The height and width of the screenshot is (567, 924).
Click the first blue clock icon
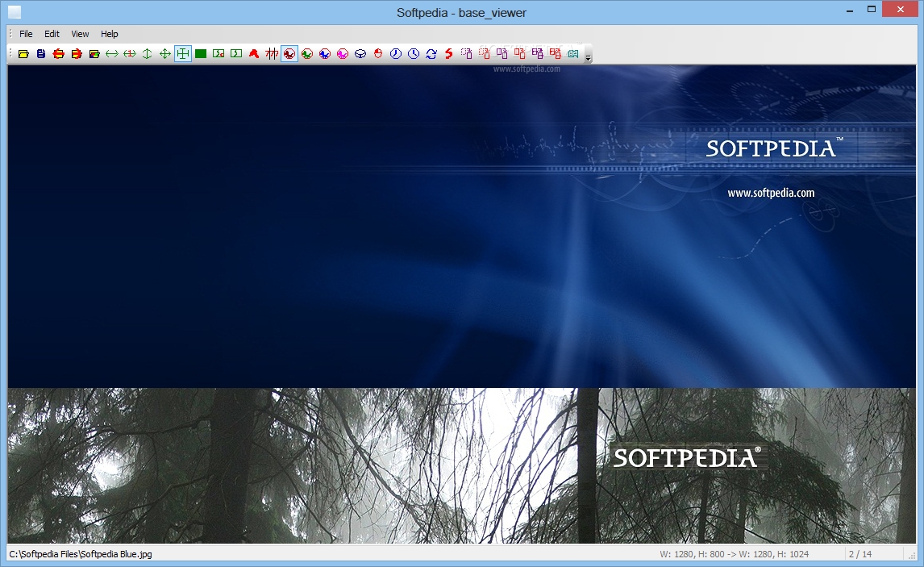coord(396,53)
